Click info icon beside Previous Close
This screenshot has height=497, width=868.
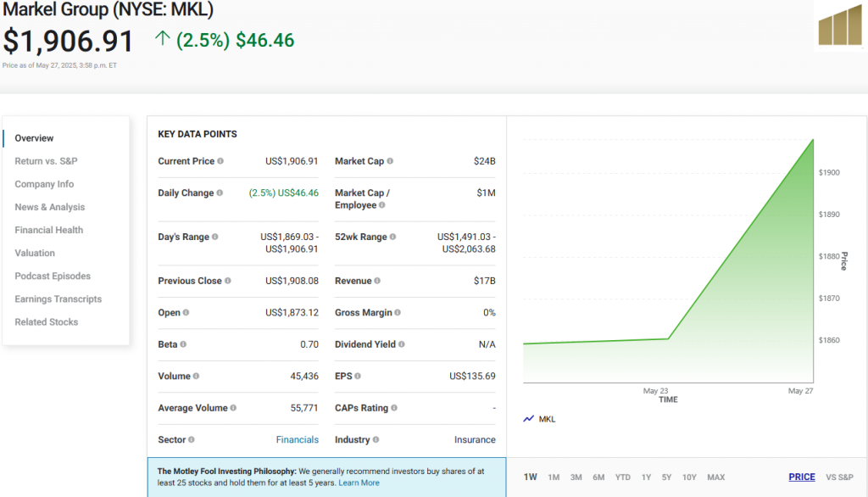[x=227, y=281]
